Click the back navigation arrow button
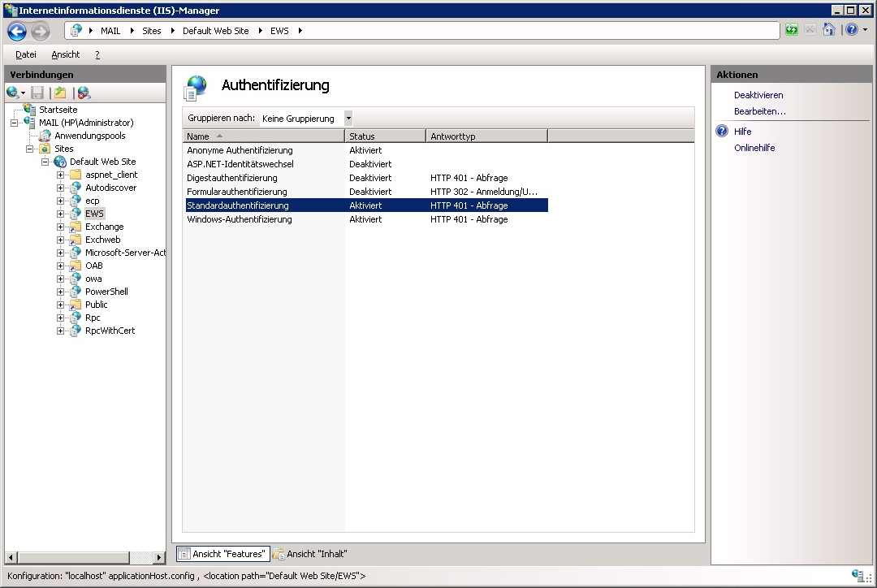Image resolution: width=877 pixels, height=588 pixels. (x=17, y=32)
